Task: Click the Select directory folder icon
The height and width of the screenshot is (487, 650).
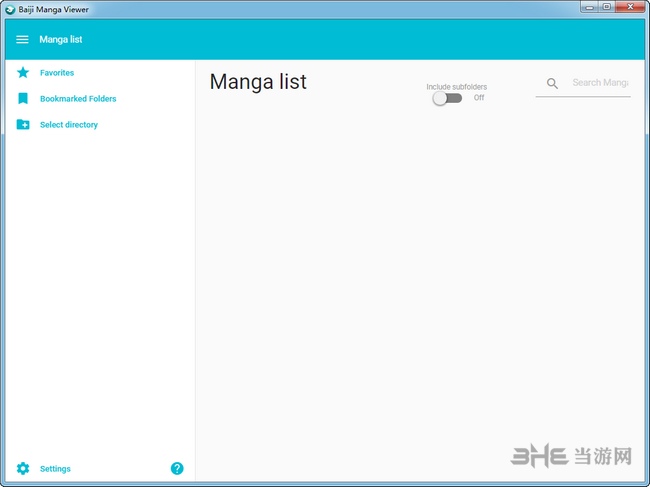Action: [x=23, y=125]
